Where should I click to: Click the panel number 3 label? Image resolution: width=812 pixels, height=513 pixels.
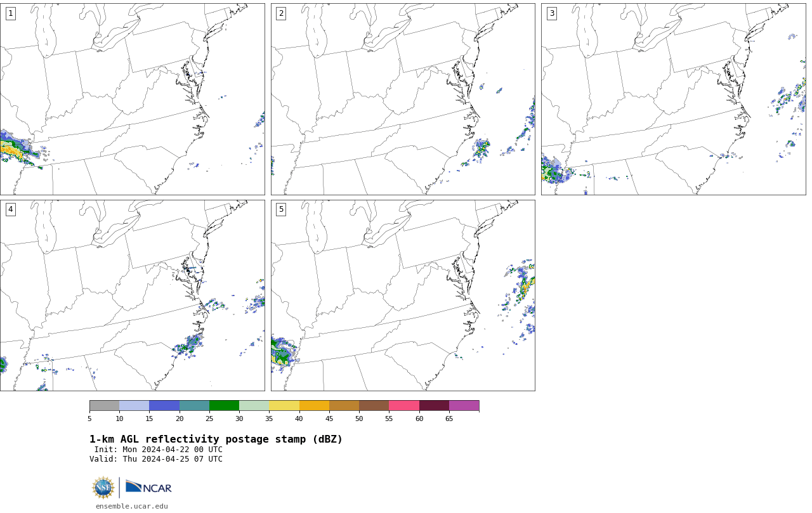click(x=551, y=13)
